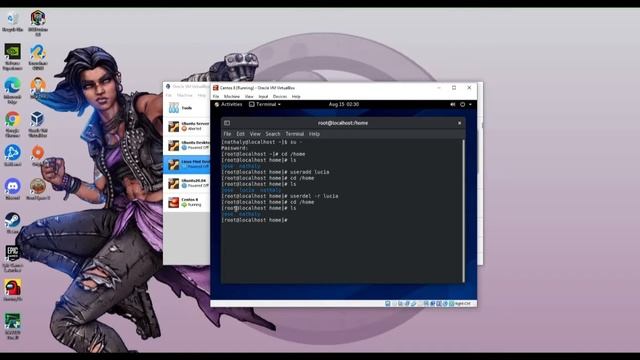The image size is (640, 360).
Task: Open the terminal's Edit menu
Action: tap(240, 134)
